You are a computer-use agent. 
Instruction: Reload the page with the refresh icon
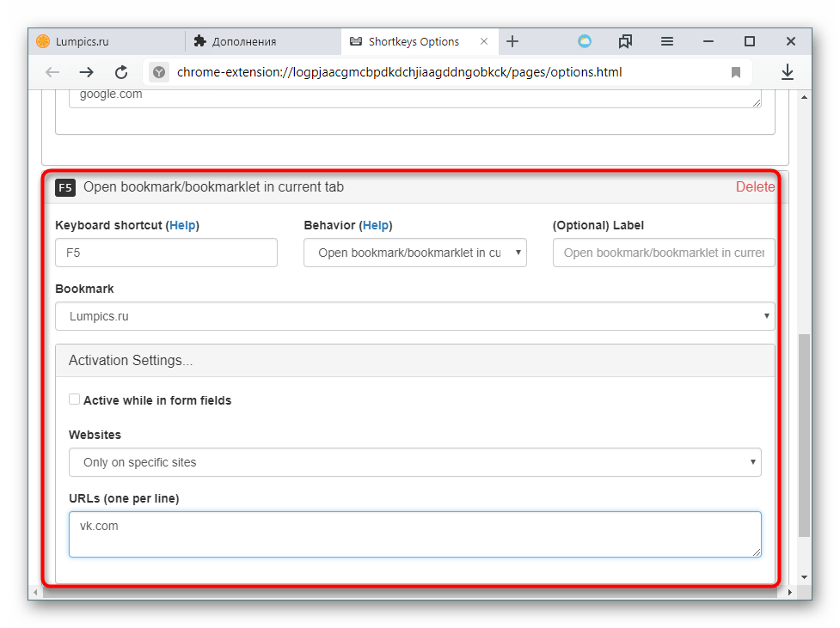[x=121, y=72]
